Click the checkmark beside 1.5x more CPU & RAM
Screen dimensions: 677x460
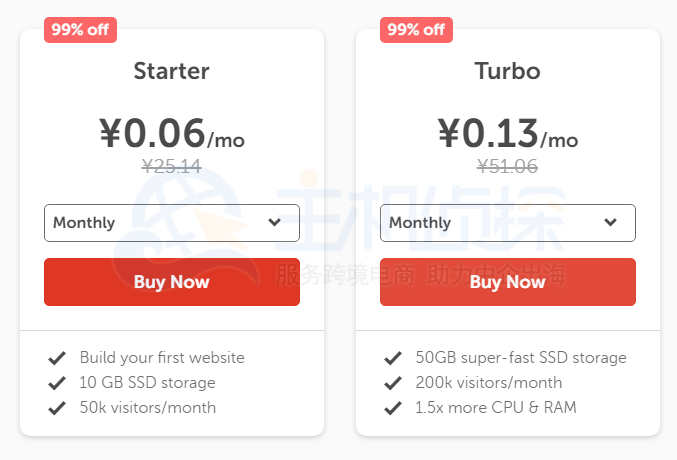(x=393, y=407)
